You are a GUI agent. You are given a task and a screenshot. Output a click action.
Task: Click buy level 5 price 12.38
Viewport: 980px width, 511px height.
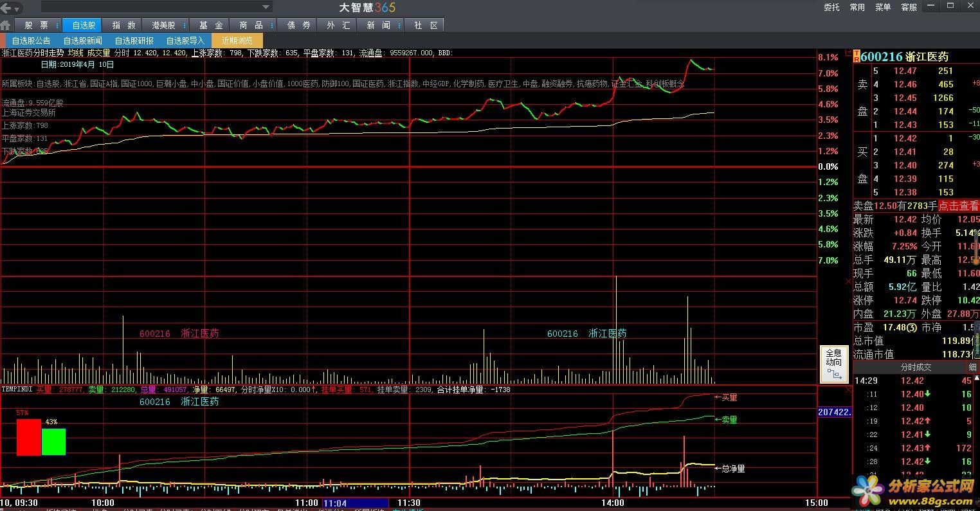[905, 192]
